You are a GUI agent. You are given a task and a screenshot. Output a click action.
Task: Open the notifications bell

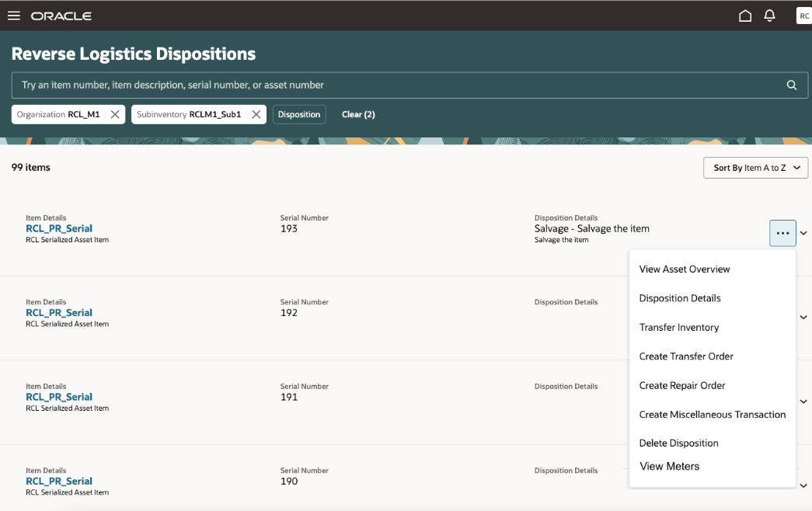pos(769,15)
